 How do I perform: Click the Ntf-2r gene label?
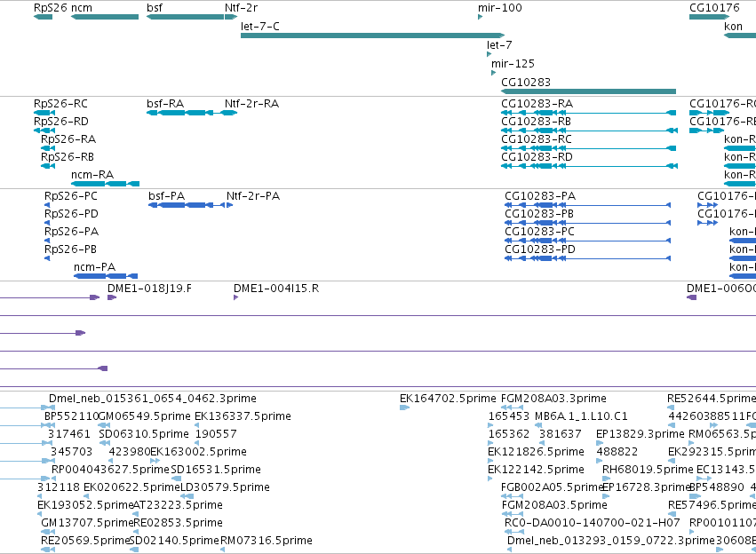tap(241, 8)
